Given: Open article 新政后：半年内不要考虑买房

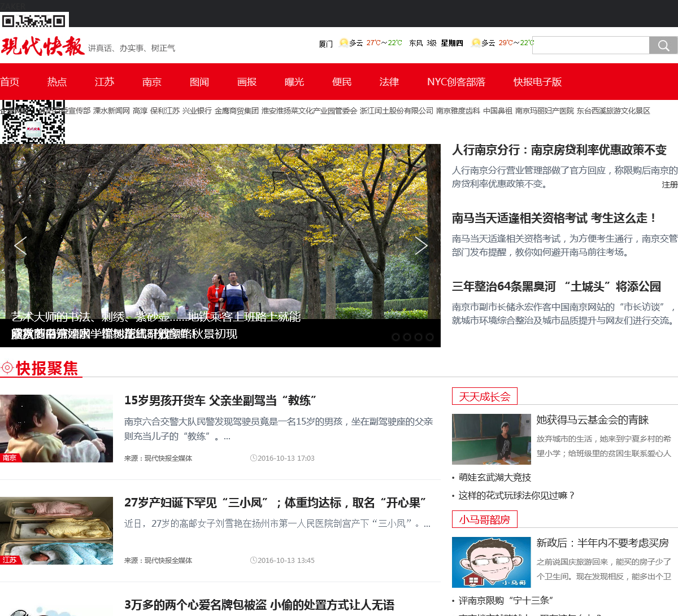Looking at the screenshot, I should [602, 543].
